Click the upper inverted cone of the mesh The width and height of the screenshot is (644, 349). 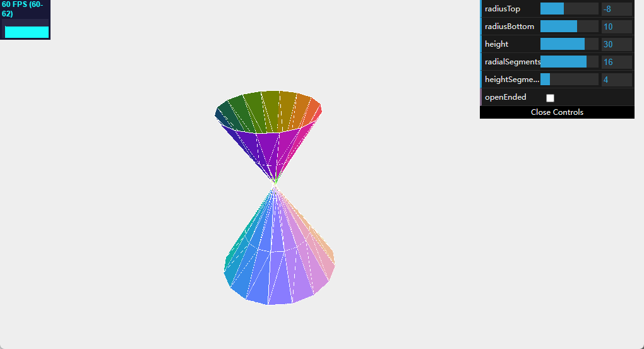pos(270,133)
